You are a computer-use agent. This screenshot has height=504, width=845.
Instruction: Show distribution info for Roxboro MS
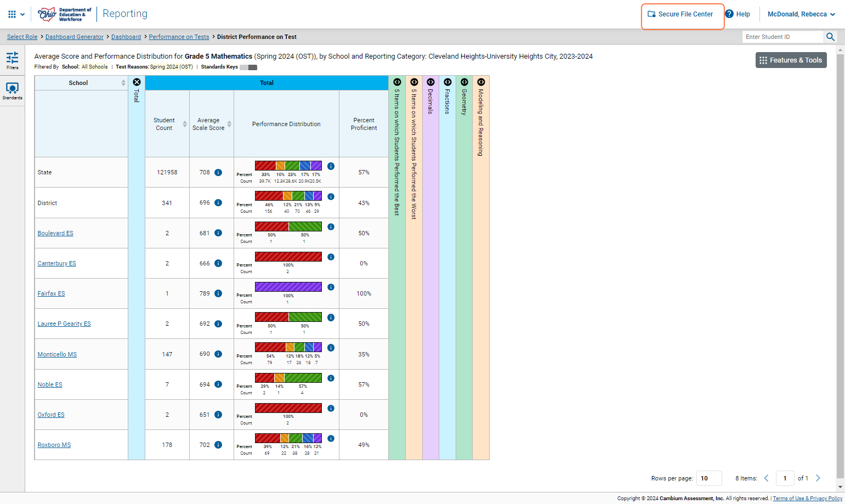(x=331, y=438)
